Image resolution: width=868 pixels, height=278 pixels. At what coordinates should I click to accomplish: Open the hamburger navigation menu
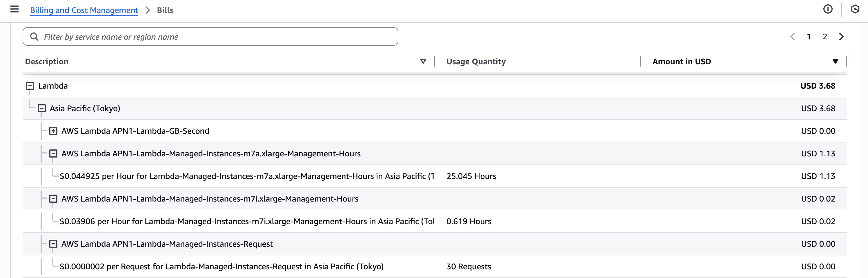[14, 10]
